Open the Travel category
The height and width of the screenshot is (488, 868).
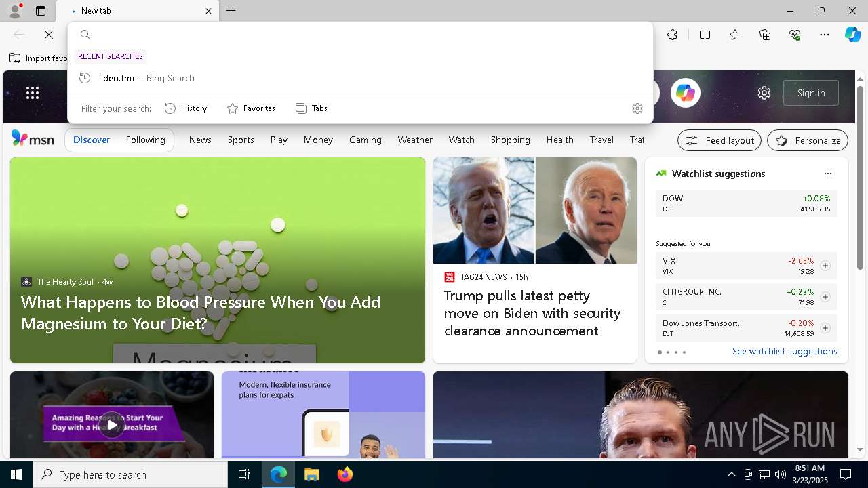(601, 140)
